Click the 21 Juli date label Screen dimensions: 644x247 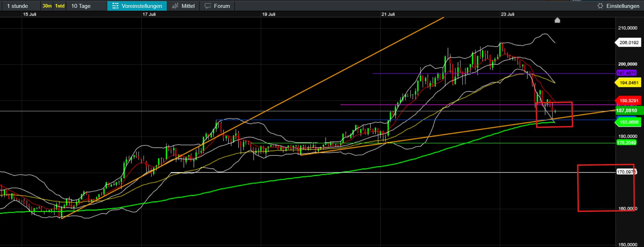click(x=388, y=14)
